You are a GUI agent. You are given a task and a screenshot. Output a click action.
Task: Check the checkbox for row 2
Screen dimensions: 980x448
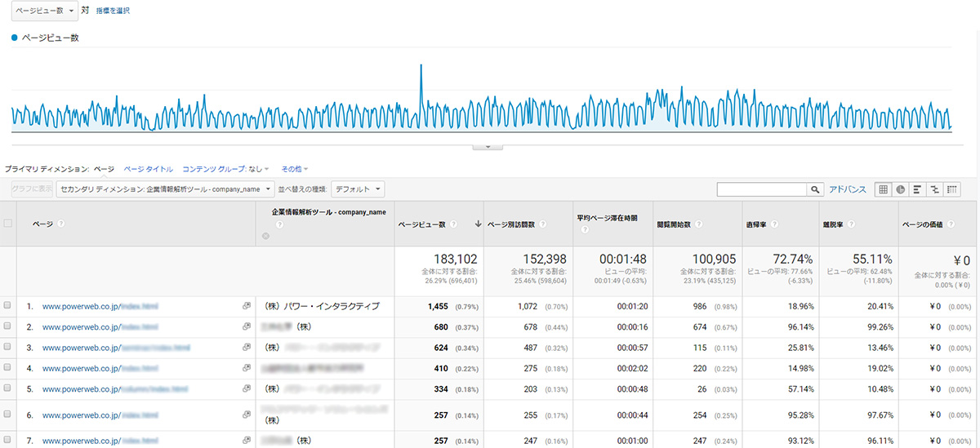(7, 326)
